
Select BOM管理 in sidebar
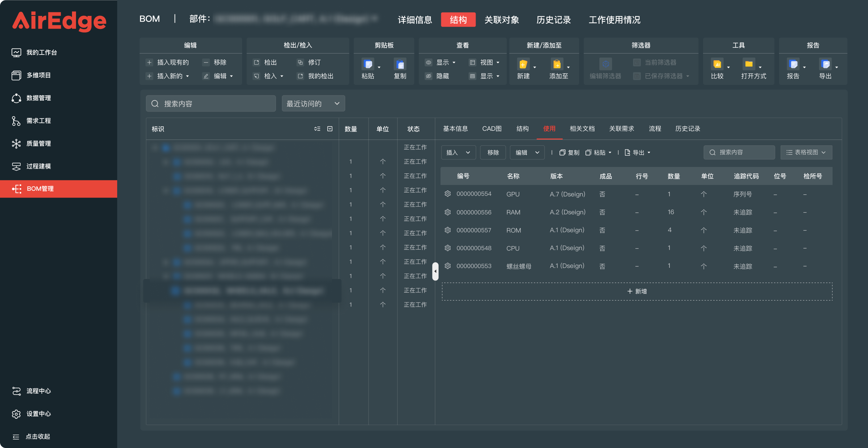(x=59, y=189)
